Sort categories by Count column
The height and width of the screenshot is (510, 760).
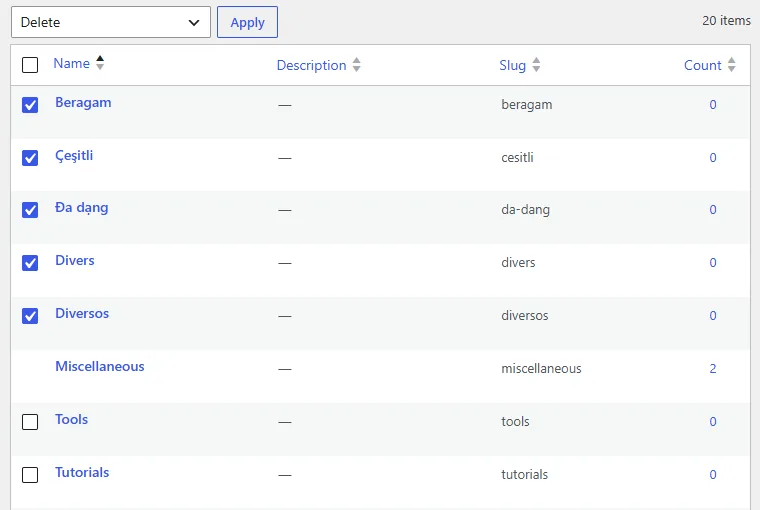point(702,65)
